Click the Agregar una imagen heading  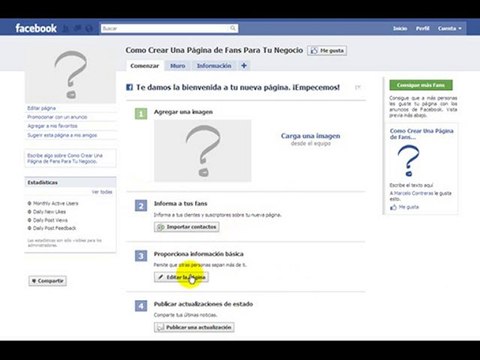pyautogui.click(x=183, y=112)
